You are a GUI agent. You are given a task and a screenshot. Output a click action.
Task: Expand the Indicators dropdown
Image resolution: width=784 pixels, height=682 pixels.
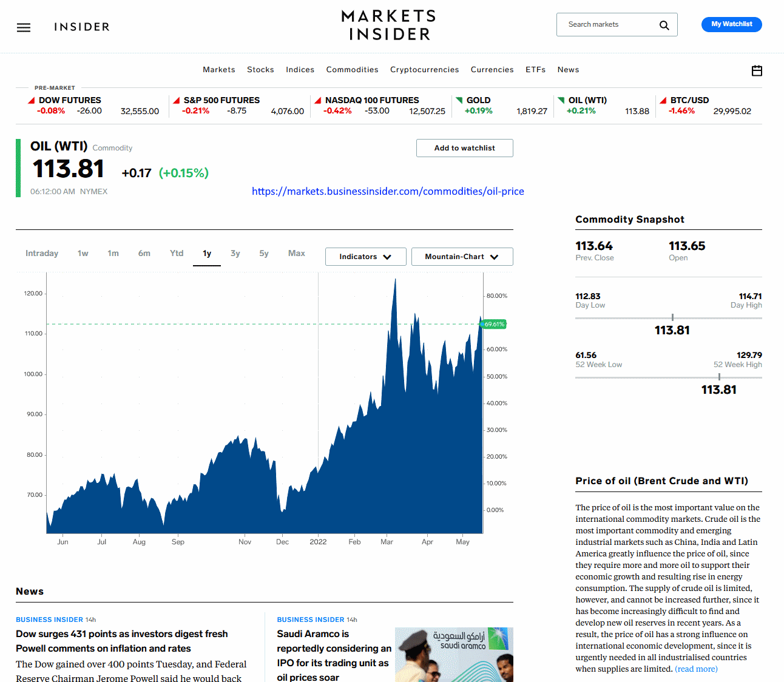click(x=365, y=257)
